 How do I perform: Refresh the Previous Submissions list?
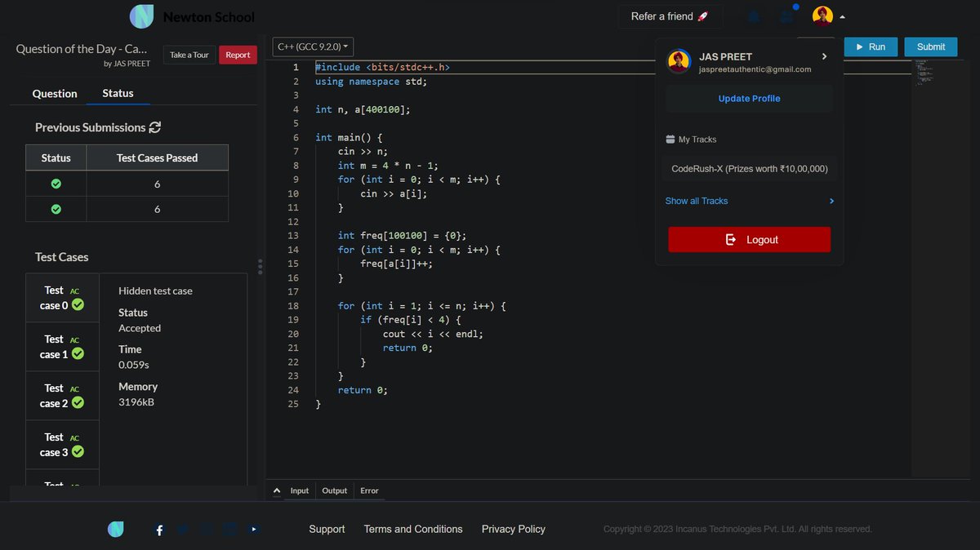coord(155,127)
